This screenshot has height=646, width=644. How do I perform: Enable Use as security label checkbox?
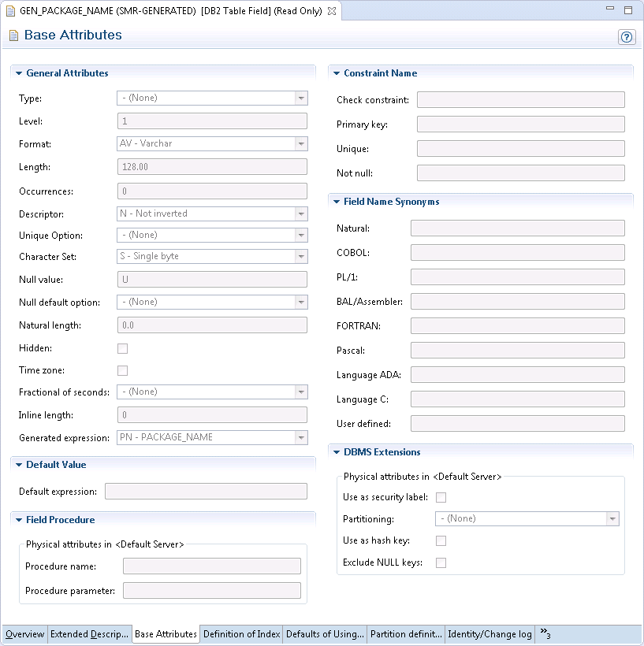[x=441, y=497]
